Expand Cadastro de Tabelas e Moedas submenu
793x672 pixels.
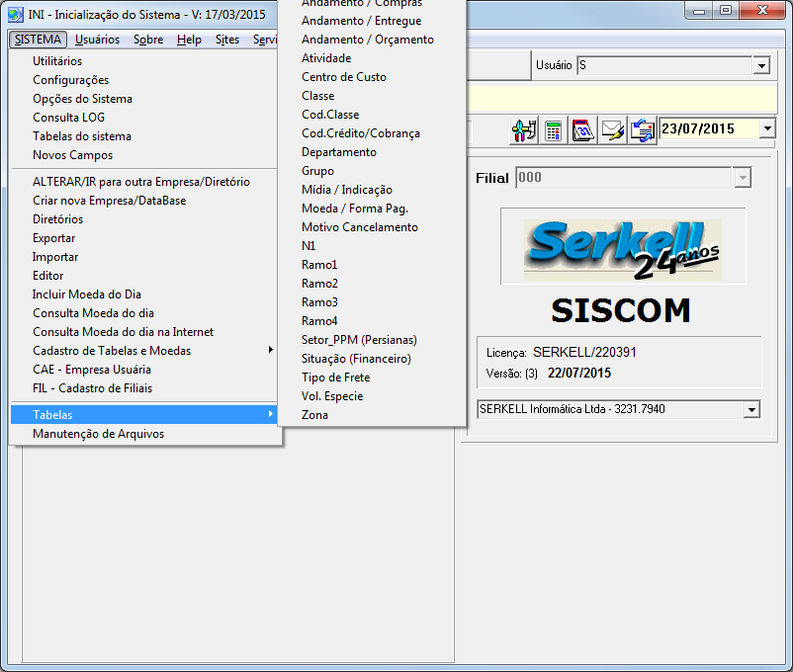pyautogui.click(x=143, y=351)
